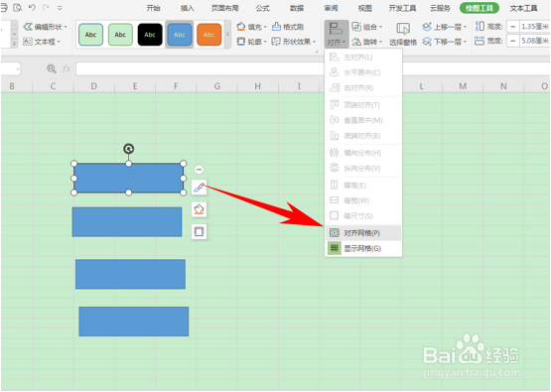The width and height of the screenshot is (551, 392).
Task: Click 上移一层 bring forward
Action: [x=445, y=27]
